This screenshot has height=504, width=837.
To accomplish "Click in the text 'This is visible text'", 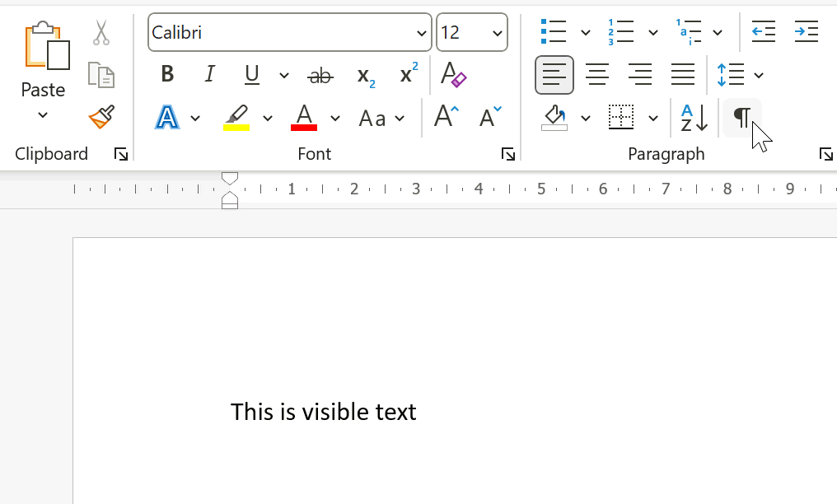I will click(x=323, y=412).
